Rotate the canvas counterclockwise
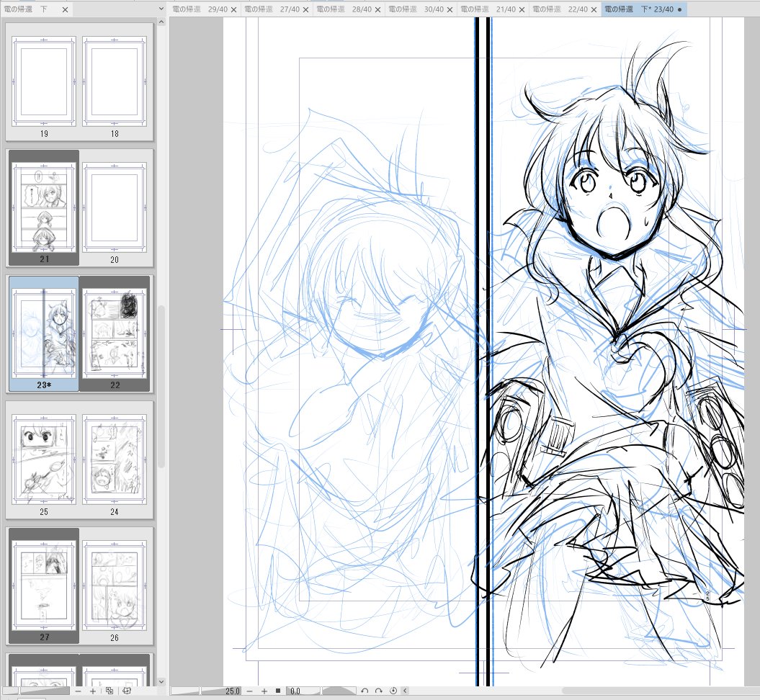 click(365, 691)
